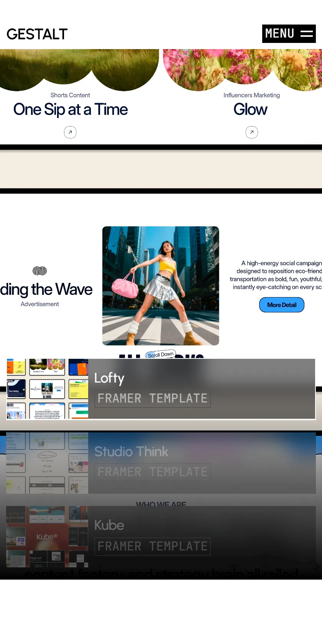Screen dimensions: 322x644
Task: Click the Studio Think preview thumbnail
Action: pyautogui.click(x=47, y=463)
